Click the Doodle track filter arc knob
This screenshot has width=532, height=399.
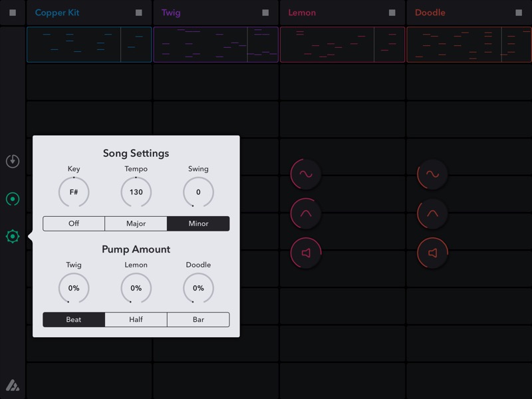(x=432, y=213)
